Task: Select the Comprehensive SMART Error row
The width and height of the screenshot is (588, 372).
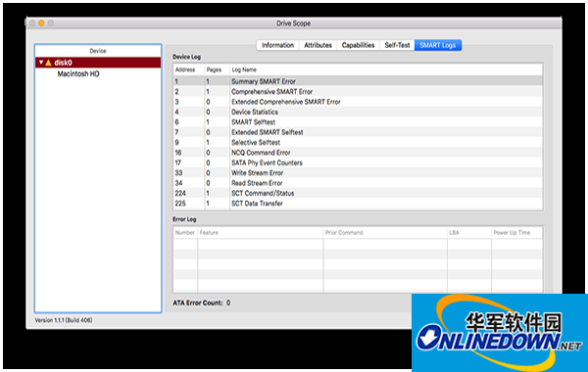Action: [x=358, y=91]
